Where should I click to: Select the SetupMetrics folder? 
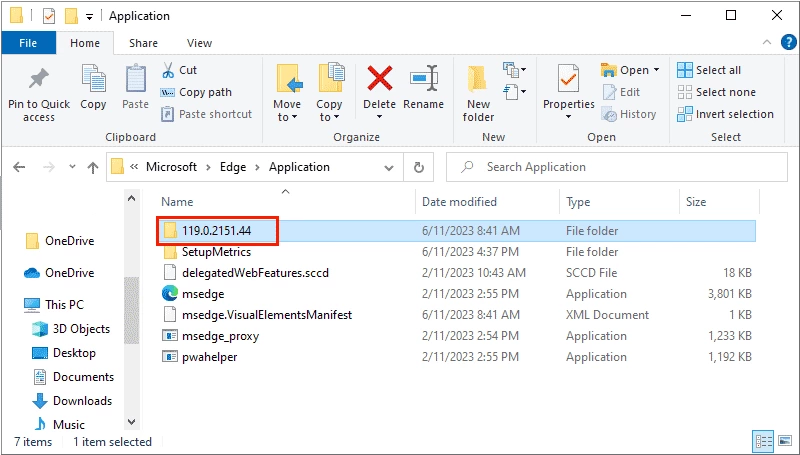tap(216, 252)
